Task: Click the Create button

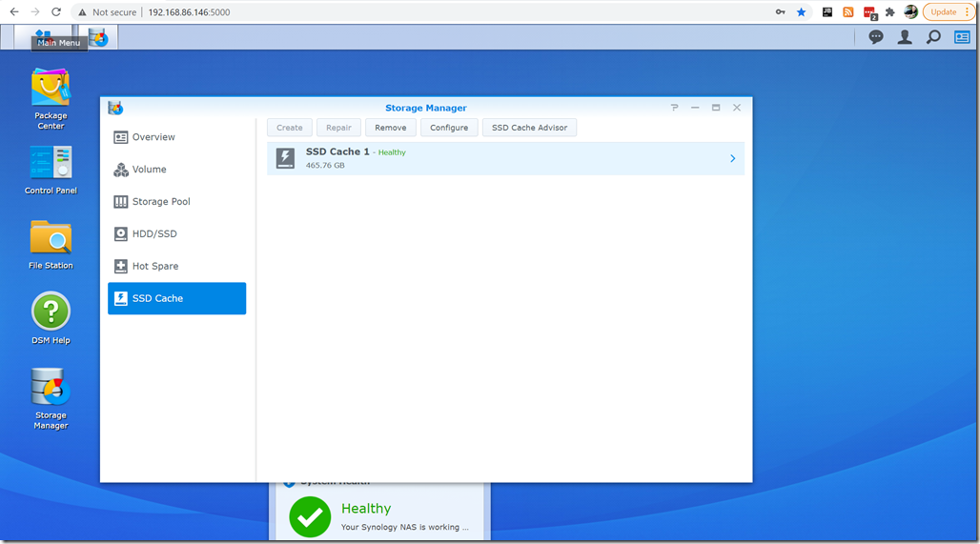Action: 290,128
